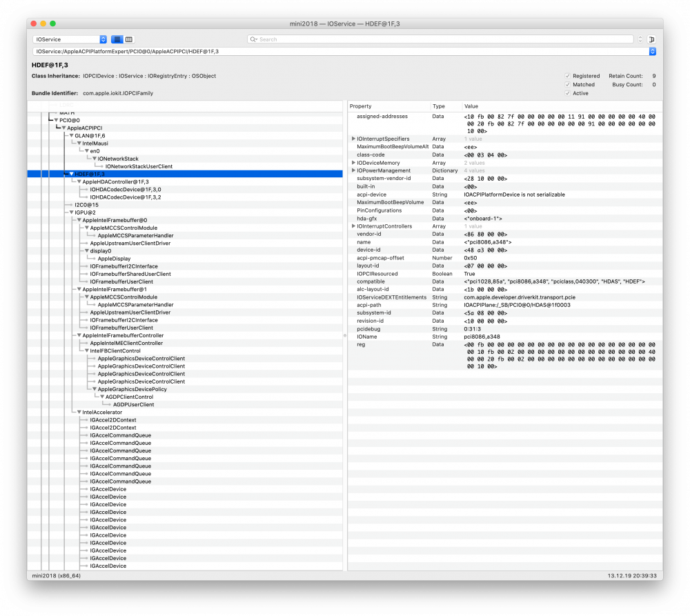This screenshot has width=690, height=616.
Task: Select IOFramebufferSharedUserClient entry
Action: (130, 274)
